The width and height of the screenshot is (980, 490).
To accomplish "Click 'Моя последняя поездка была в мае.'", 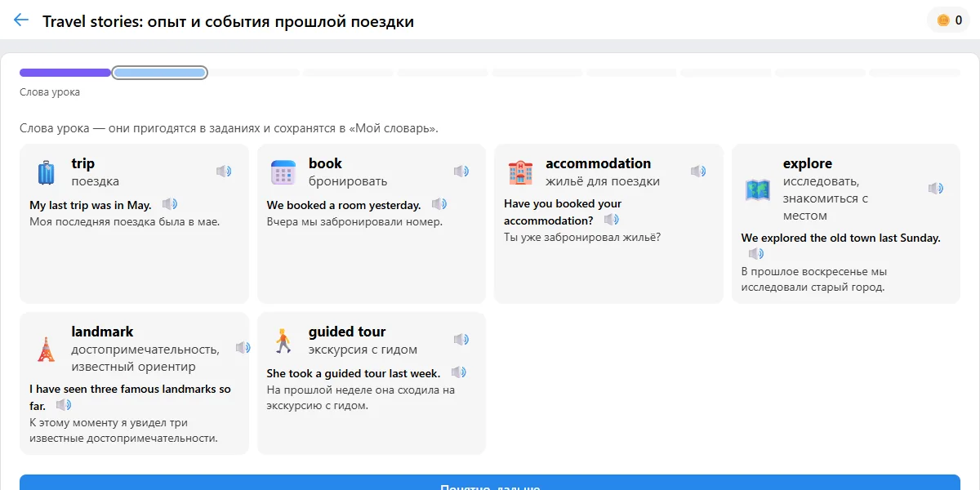I will click(125, 221).
